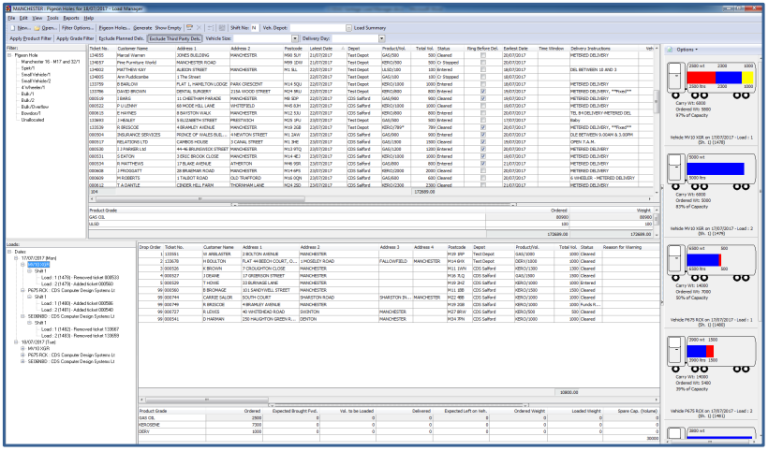
Task: Click the Shift No input field
Action: [253, 27]
